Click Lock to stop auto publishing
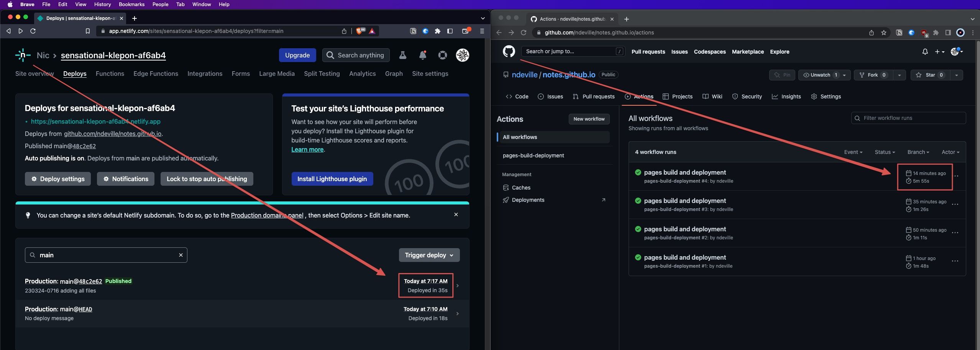This screenshot has height=350, width=980. pyautogui.click(x=207, y=179)
